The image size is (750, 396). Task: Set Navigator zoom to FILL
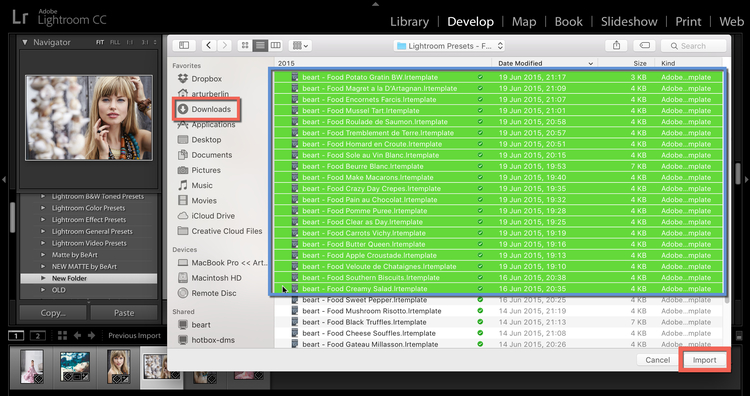coord(115,42)
